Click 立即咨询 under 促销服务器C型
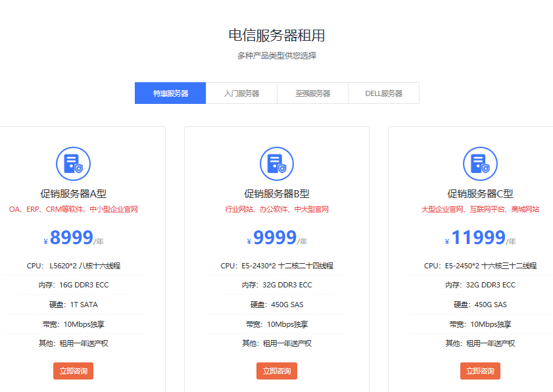 click(480, 371)
